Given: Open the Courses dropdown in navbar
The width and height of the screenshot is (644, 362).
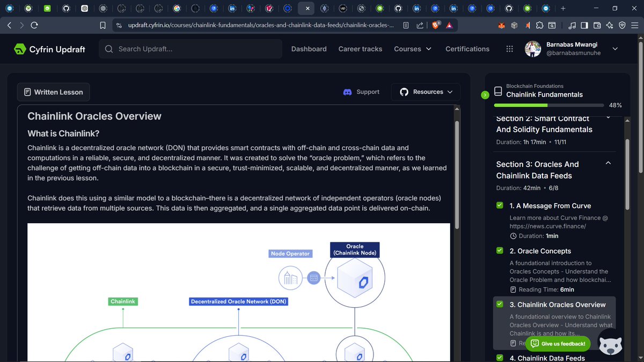Looking at the screenshot, I should coord(413,49).
